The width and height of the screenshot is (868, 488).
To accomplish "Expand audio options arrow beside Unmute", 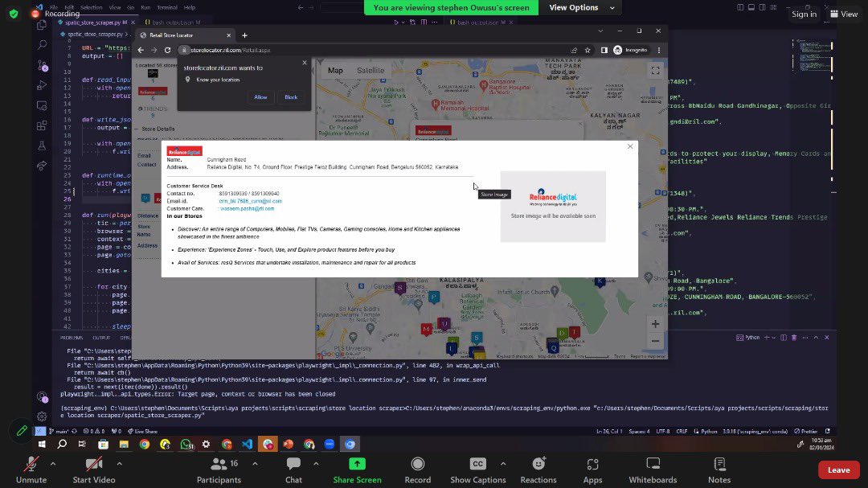I will coord(53,464).
